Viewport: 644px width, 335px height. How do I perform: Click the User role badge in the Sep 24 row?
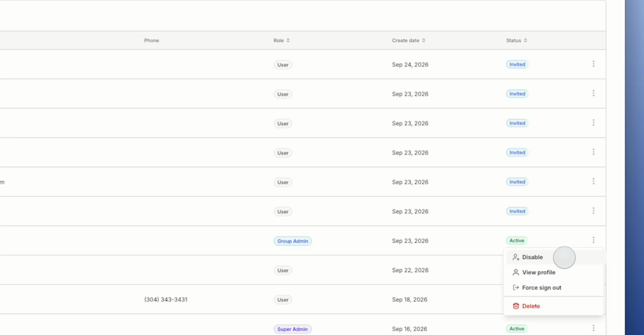(x=283, y=65)
